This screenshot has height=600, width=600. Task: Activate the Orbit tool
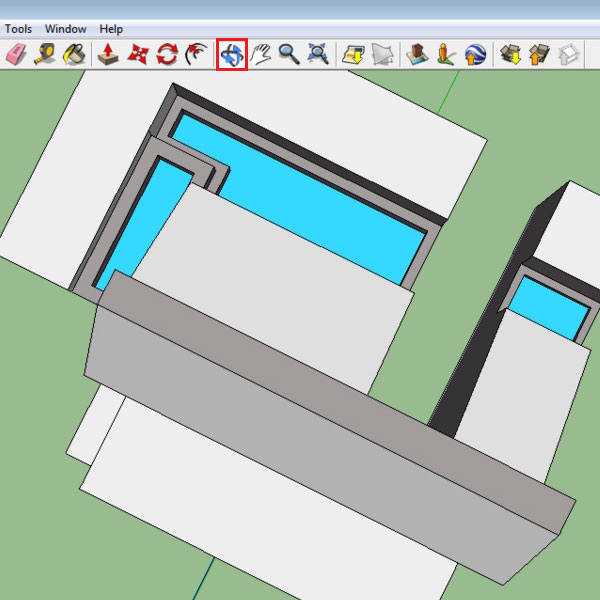pyautogui.click(x=232, y=54)
